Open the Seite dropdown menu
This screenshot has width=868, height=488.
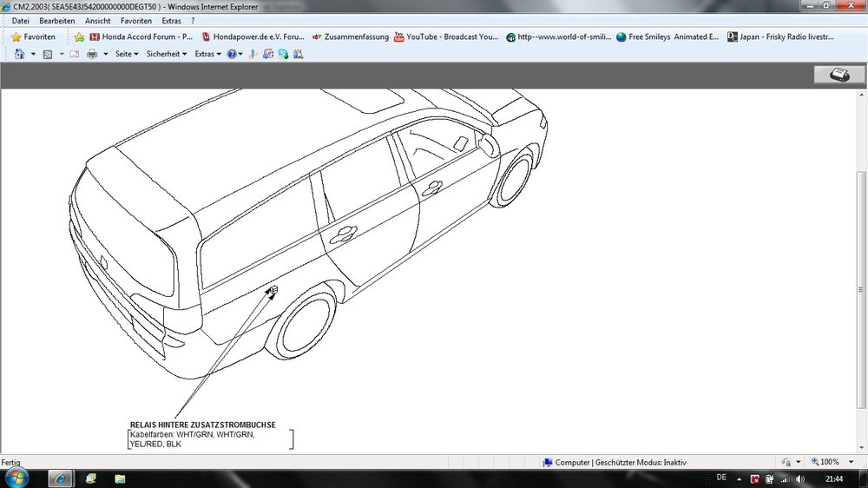pyautogui.click(x=127, y=54)
